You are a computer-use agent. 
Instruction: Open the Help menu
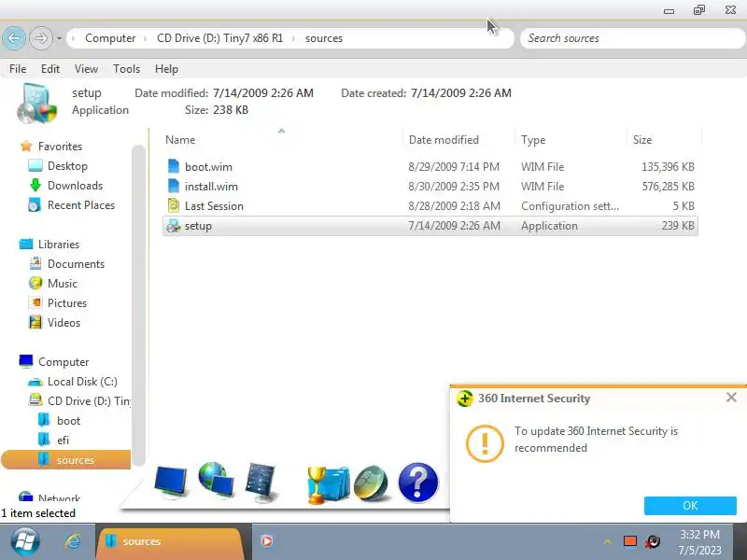click(x=166, y=69)
